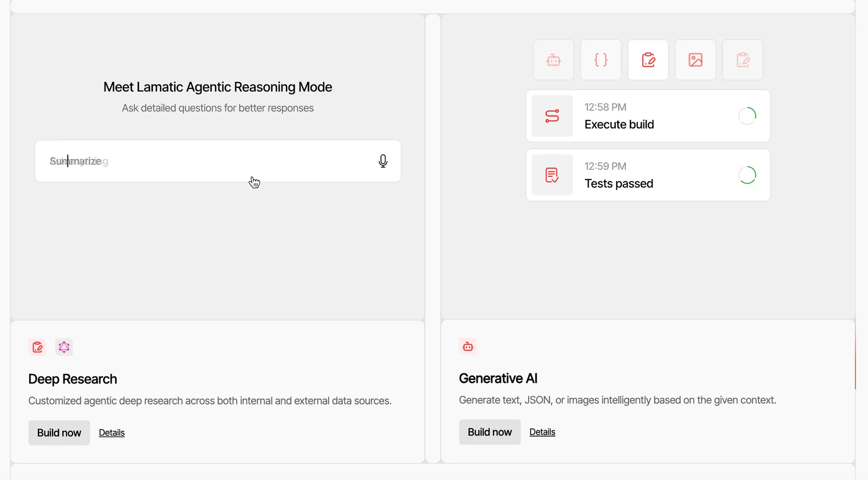Select the JSON curly braces icon tile
Image resolution: width=868 pixels, height=480 pixels.
tap(601, 60)
